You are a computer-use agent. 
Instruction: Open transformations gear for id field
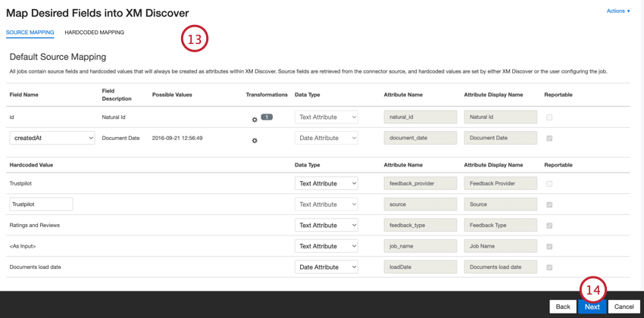[255, 120]
